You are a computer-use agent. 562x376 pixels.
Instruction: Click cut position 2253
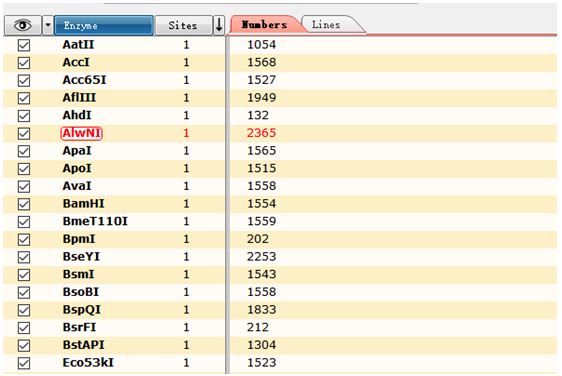[262, 257]
